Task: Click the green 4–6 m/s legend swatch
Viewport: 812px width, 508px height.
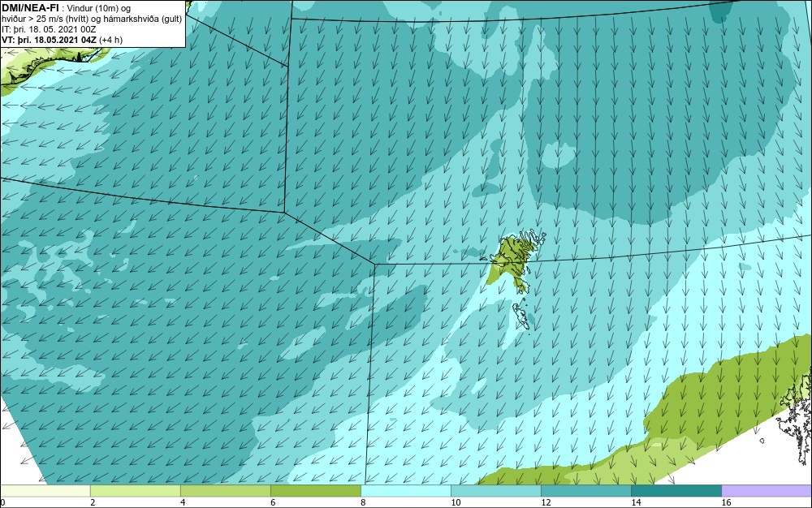Action: [225, 491]
